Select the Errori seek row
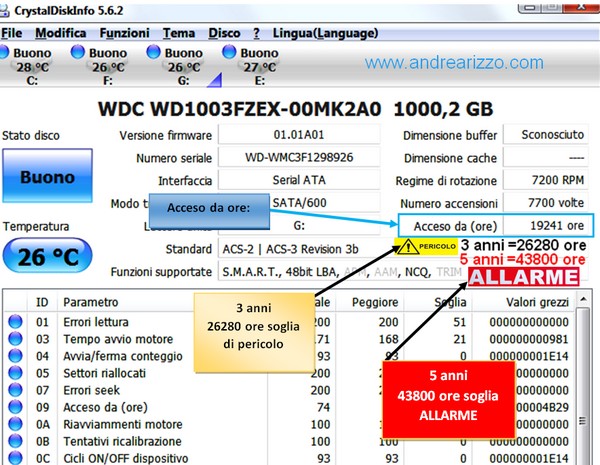Viewport: 600px width, 465px height. click(x=289, y=390)
